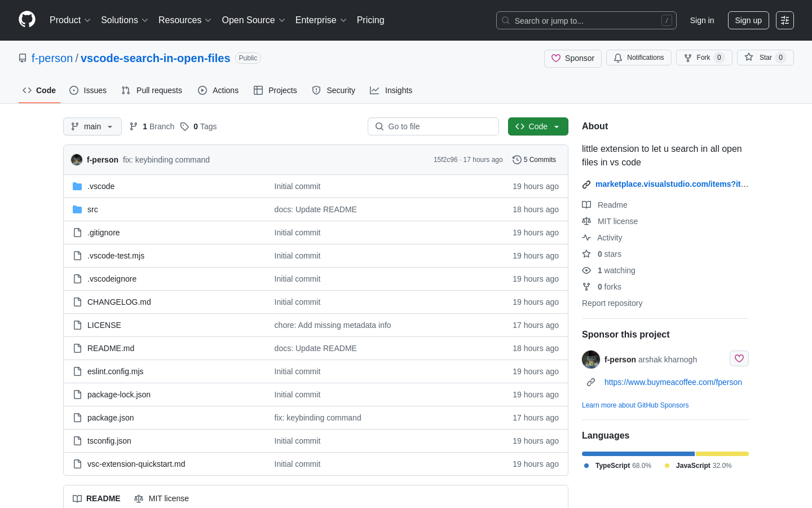Expand the Enterprise menu
The image size is (812, 508).
(x=321, y=20)
